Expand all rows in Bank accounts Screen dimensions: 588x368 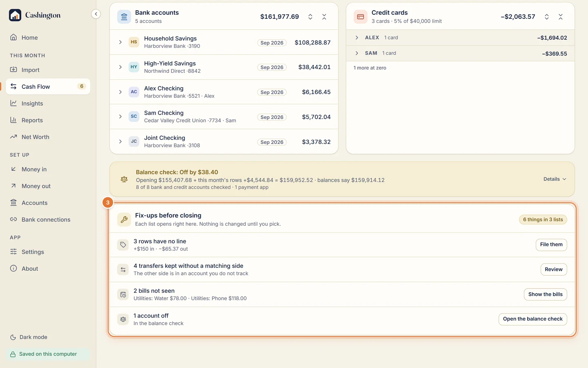click(310, 17)
